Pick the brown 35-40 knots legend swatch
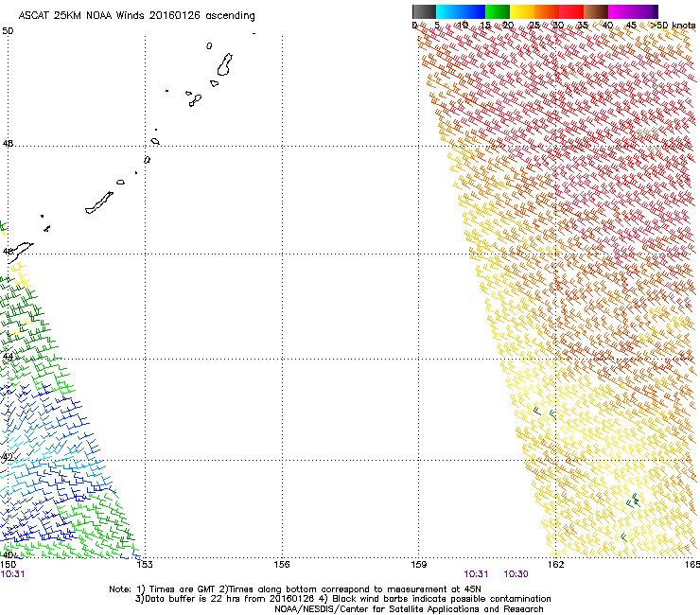 (596, 11)
